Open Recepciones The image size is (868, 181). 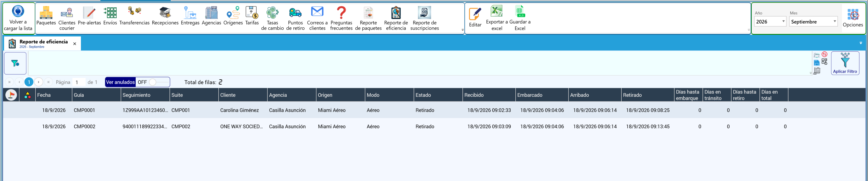(x=165, y=16)
